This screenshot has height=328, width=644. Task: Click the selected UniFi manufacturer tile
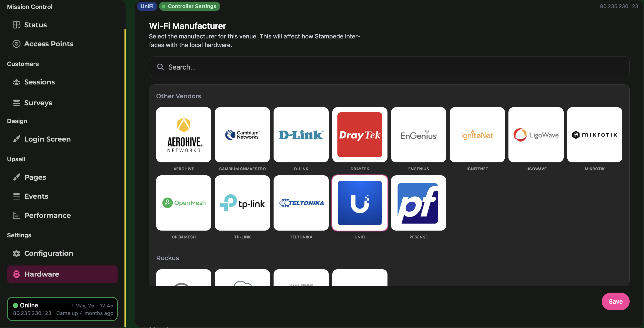point(360,203)
